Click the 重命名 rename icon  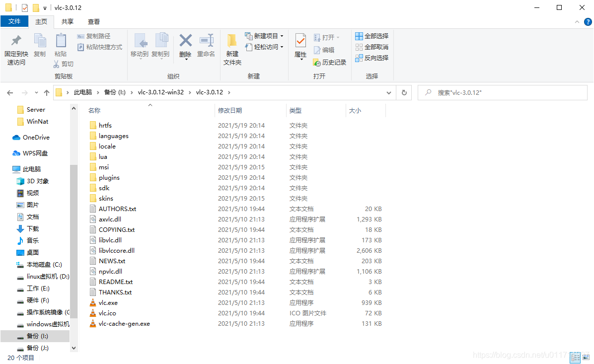(x=207, y=40)
